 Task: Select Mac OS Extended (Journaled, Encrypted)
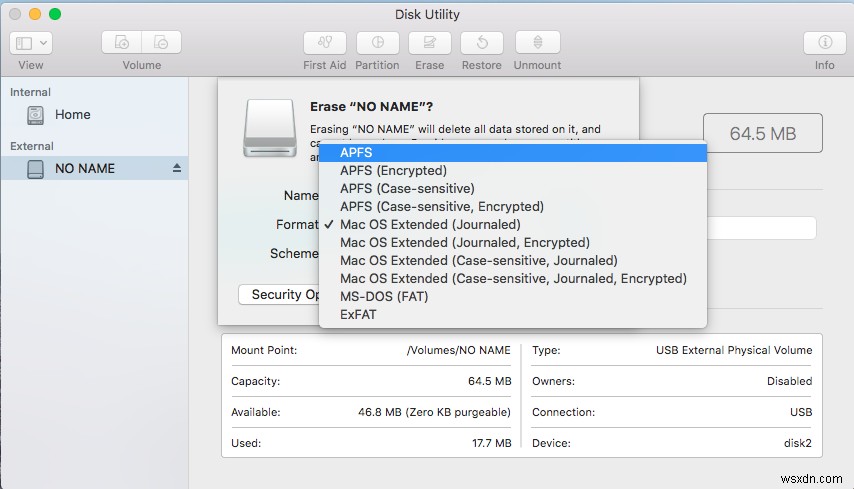click(513, 242)
